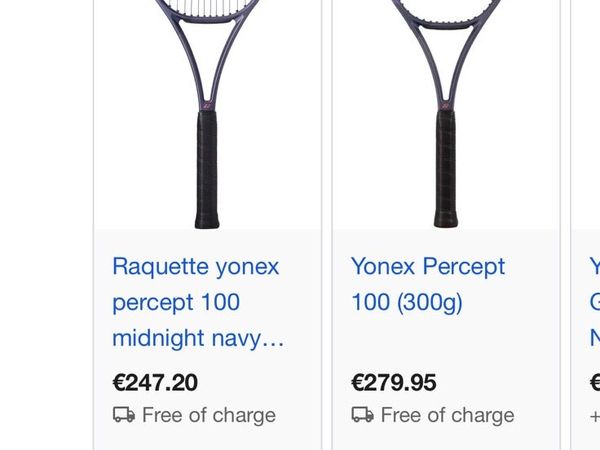This screenshot has height=450, width=600.
Task: Open the Yonex Percept 100 (300g) listing
Action: click(x=428, y=284)
